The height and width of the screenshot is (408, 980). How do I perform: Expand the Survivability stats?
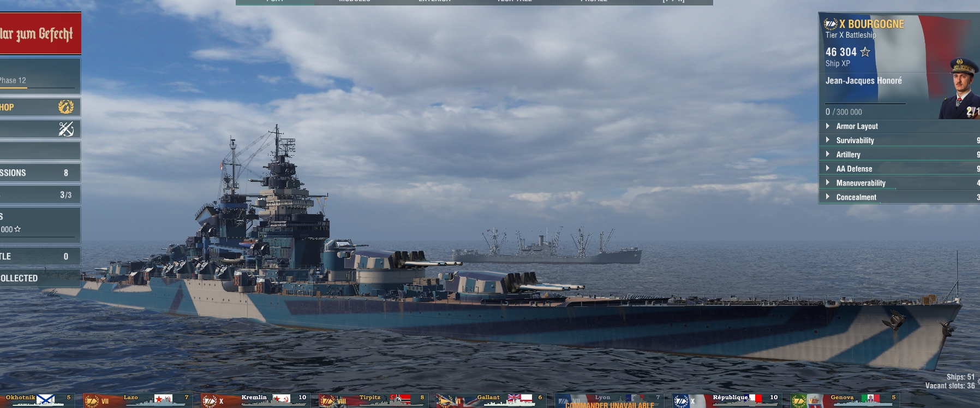tap(899, 140)
